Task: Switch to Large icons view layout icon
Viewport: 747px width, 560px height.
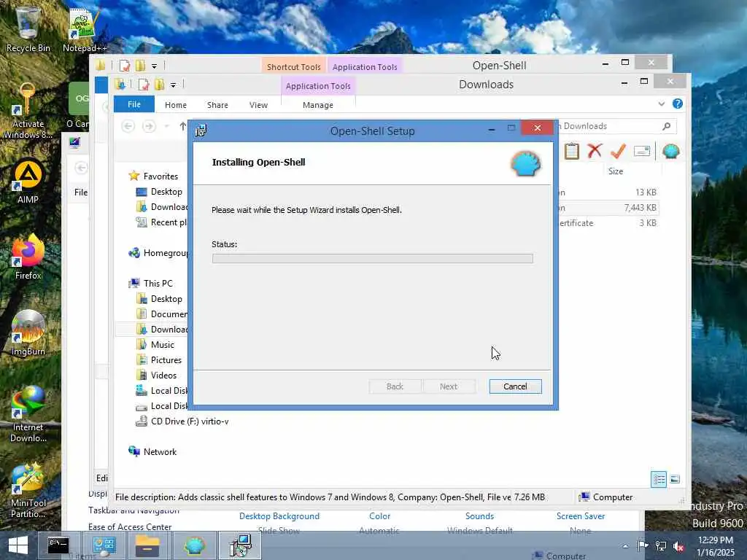Action: tap(675, 479)
